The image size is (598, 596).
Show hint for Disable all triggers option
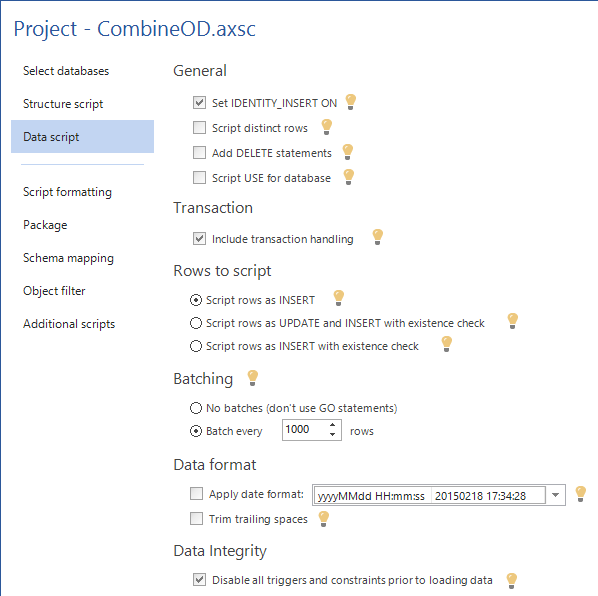point(511,581)
